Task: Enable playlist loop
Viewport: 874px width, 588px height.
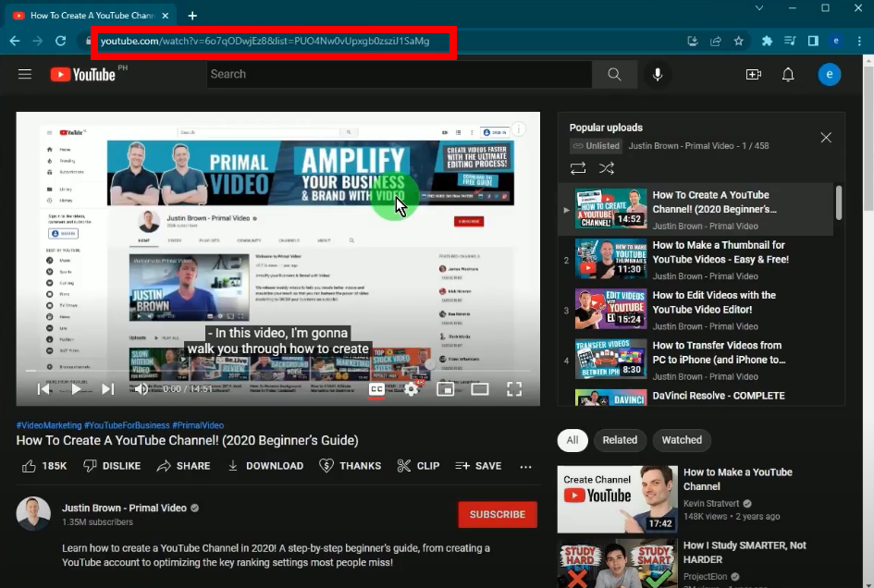Action: (x=578, y=167)
